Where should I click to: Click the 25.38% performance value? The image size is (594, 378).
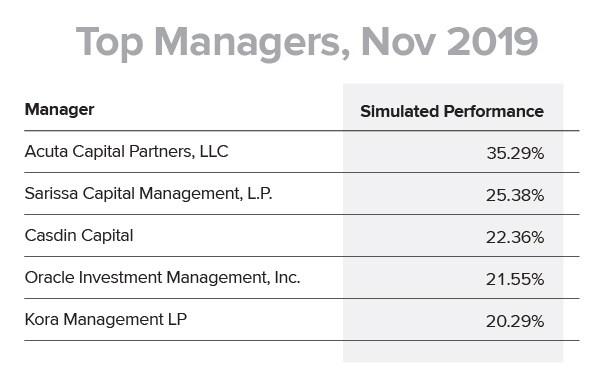click(515, 195)
